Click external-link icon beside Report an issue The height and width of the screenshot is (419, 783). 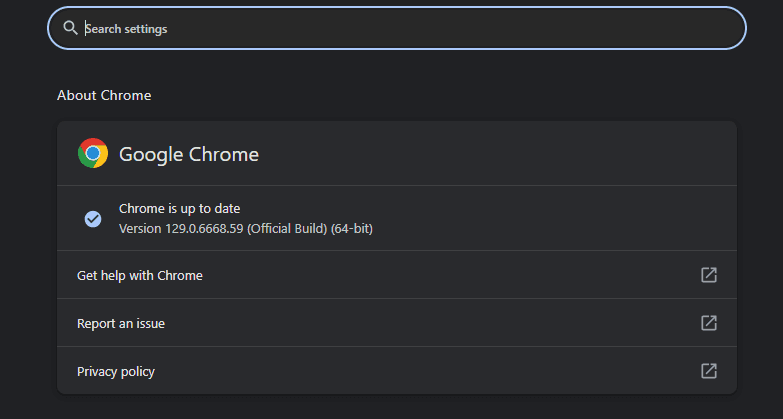tap(709, 323)
